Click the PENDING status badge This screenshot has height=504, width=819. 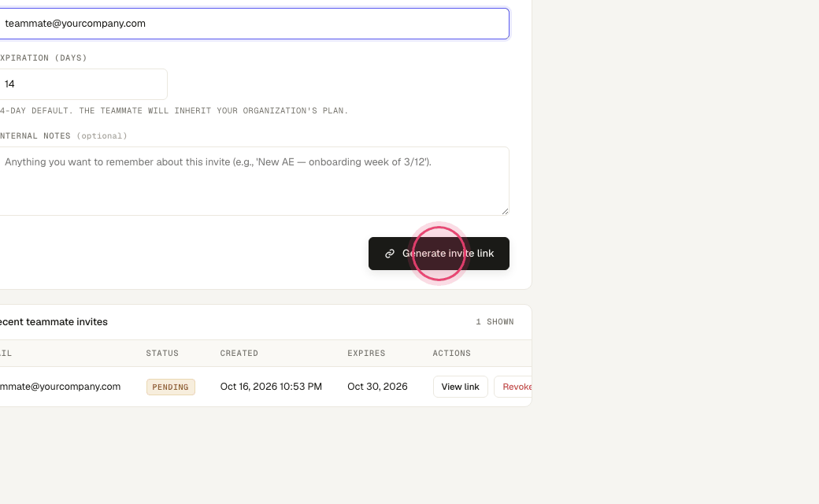pos(171,387)
